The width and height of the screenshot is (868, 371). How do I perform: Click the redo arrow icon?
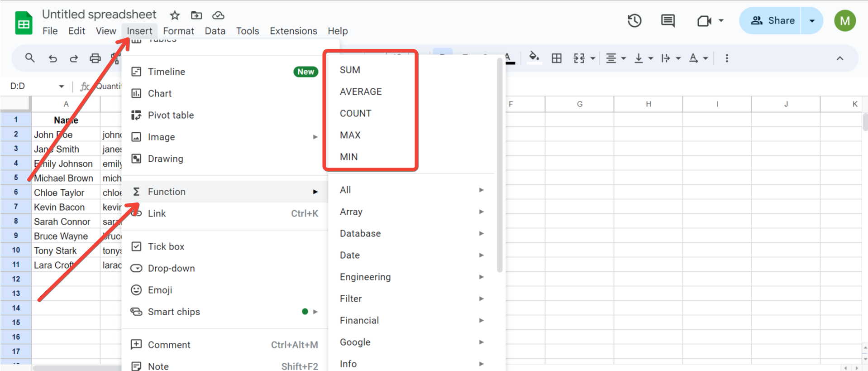click(74, 58)
